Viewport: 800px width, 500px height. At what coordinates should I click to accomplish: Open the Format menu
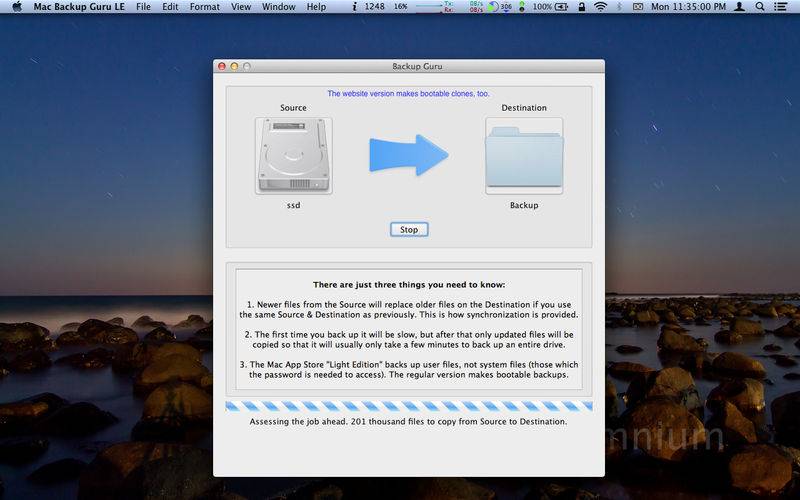pyautogui.click(x=205, y=7)
